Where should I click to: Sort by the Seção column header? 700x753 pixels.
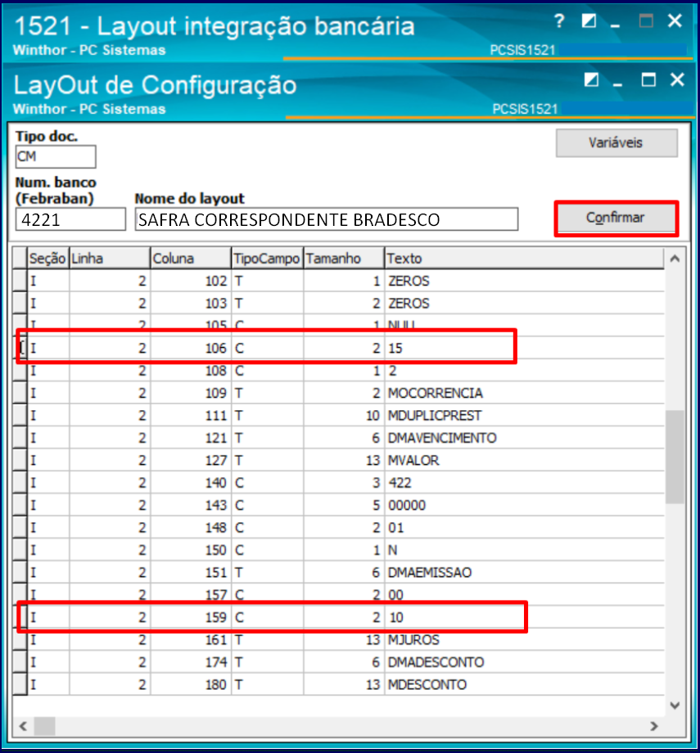click(x=48, y=259)
